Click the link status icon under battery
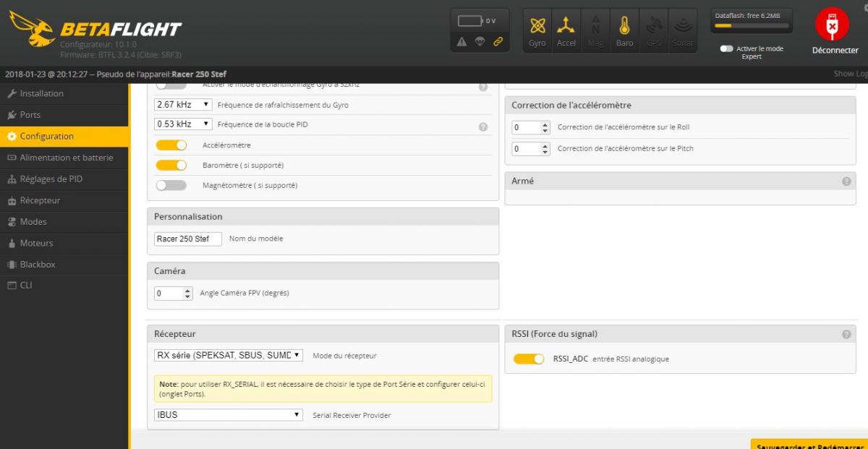Viewport: 868px width, 449px height. 498,42
